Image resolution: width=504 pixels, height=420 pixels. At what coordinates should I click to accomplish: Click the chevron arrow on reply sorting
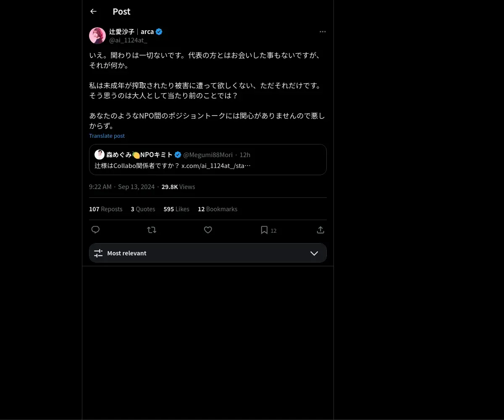(x=314, y=253)
